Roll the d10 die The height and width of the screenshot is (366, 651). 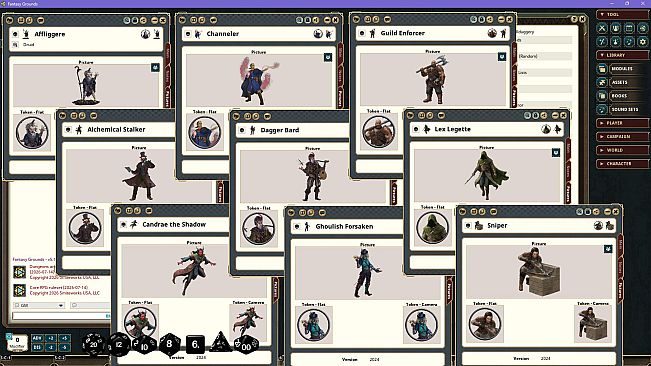[144, 344]
